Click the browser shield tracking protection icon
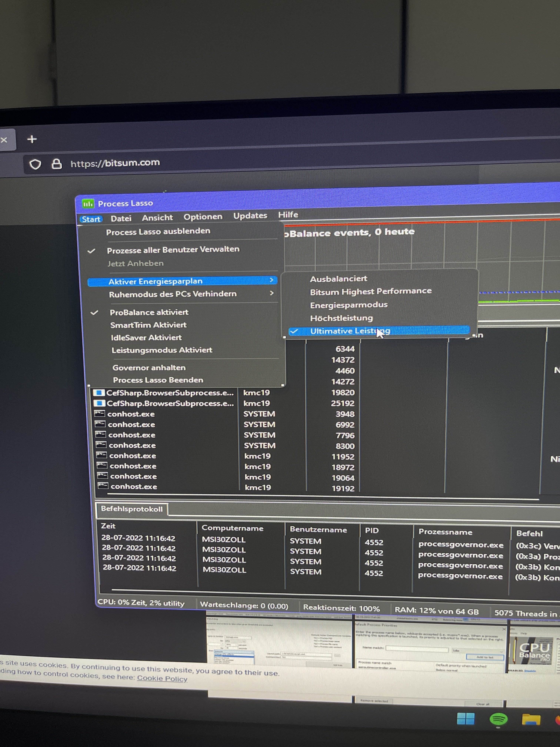This screenshot has width=560, height=747. pyautogui.click(x=35, y=165)
